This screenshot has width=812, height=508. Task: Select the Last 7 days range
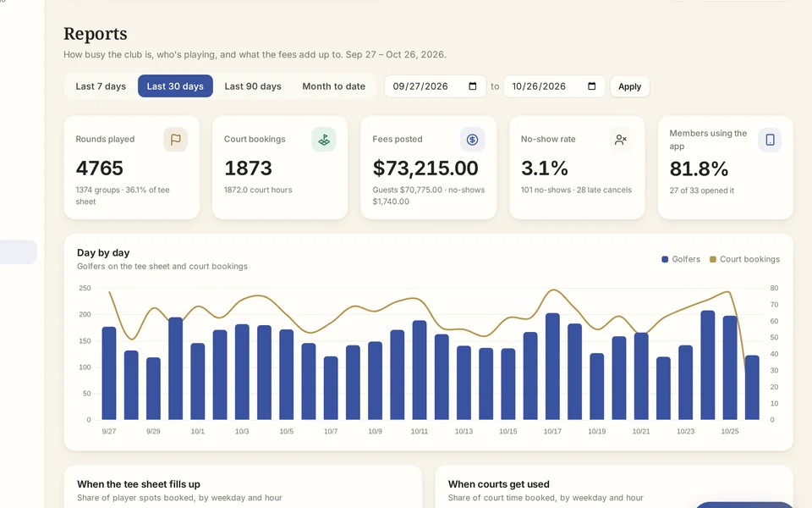[101, 86]
